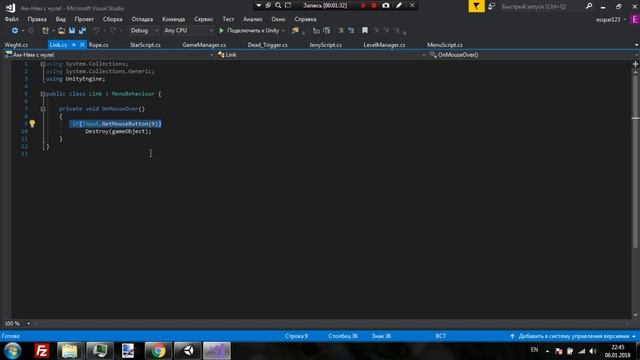This screenshot has width=640, height=360.
Task: Show the open documents tab overflow list
Action: point(636,45)
